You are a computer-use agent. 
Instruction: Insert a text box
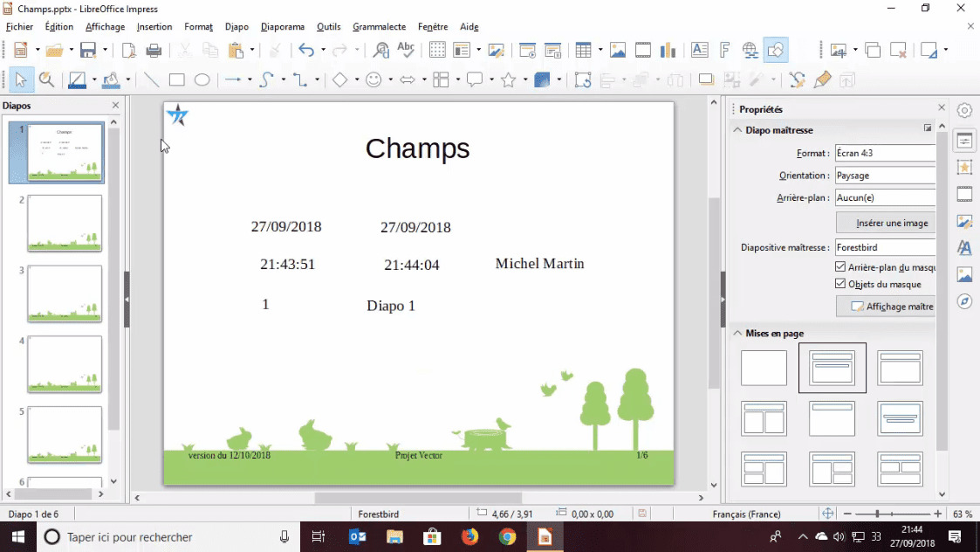point(699,50)
